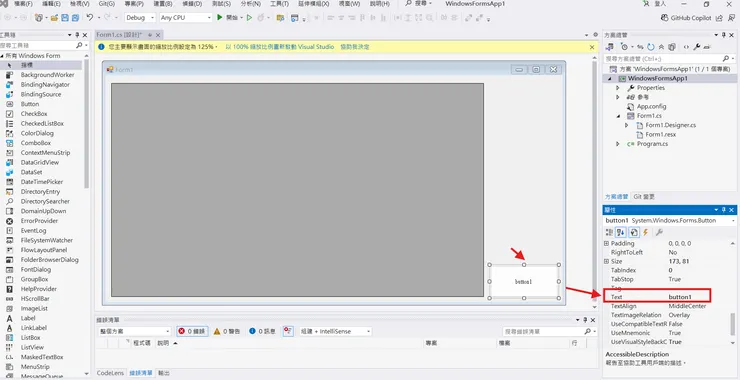Click the Properties page icon in Properties panel

pos(634,232)
